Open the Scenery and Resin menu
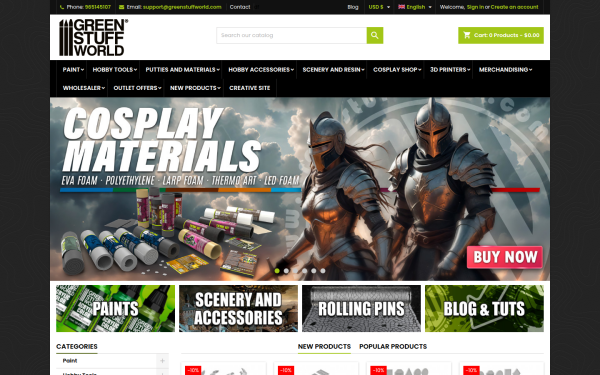Image resolution: width=600 pixels, height=375 pixels. click(x=333, y=70)
